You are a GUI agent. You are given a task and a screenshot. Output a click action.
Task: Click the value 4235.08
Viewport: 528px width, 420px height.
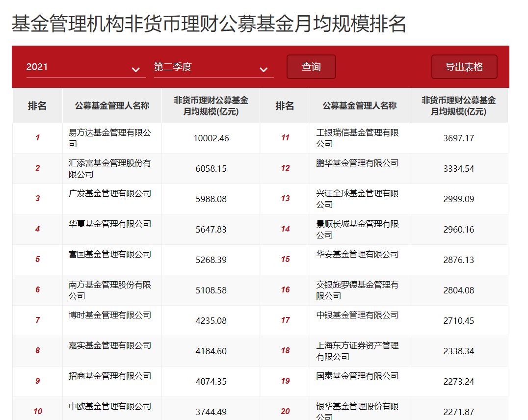point(211,320)
